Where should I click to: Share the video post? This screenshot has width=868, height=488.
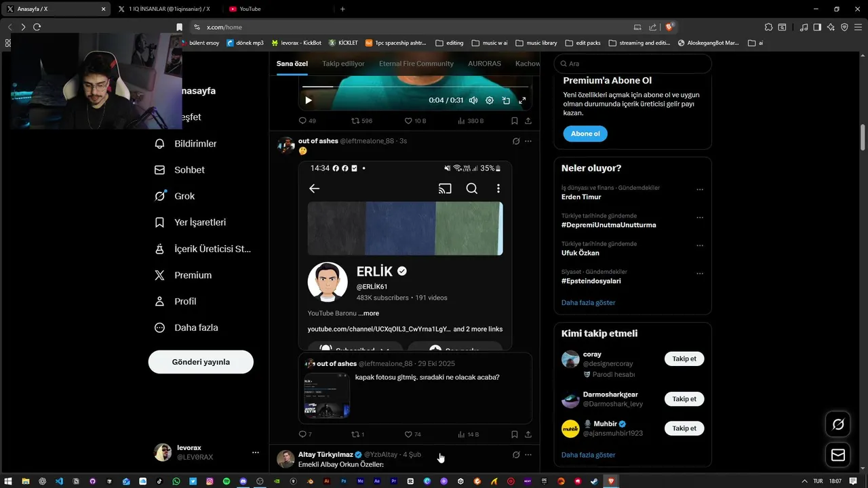tap(528, 121)
